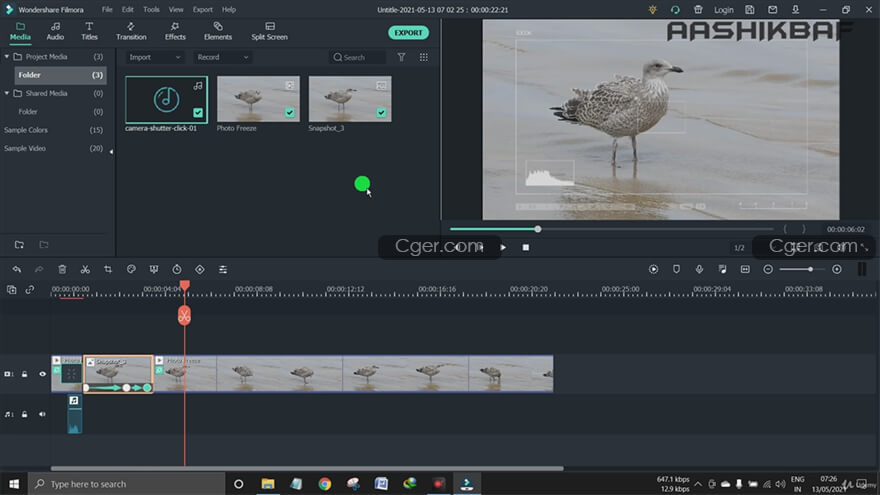Click the filter icon next to search box
Screen dimensions: 880x495
(x=402, y=57)
